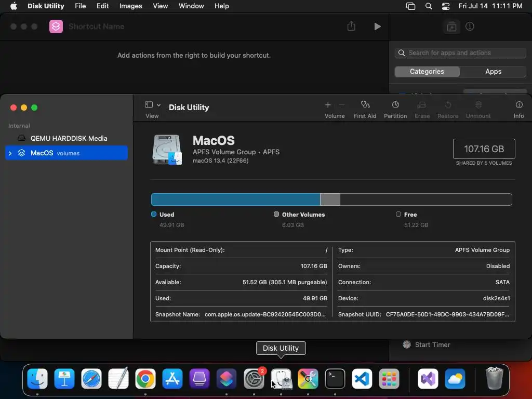The image size is (532, 399).
Task: Click the date and time in menu bar
Action: click(490, 6)
